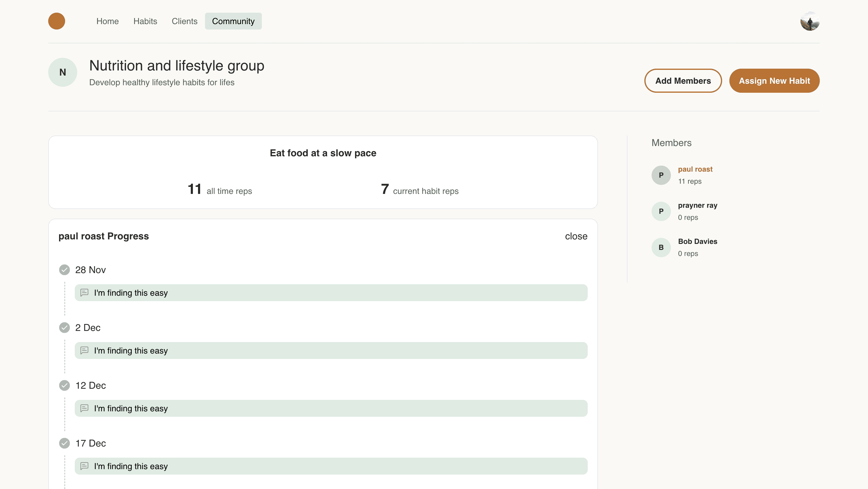Image resolution: width=868 pixels, height=489 pixels.
Task: Click the 'Eat food at a slow pace' heading
Action: (323, 153)
